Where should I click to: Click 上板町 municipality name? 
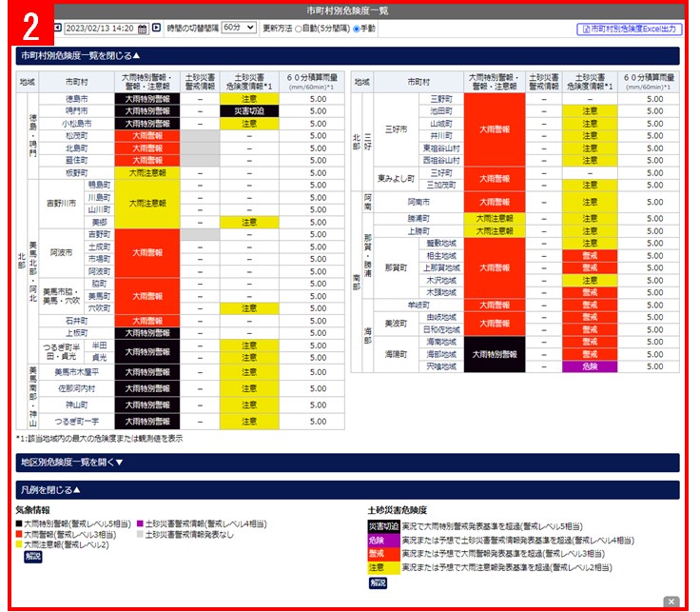tap(77, 333)
